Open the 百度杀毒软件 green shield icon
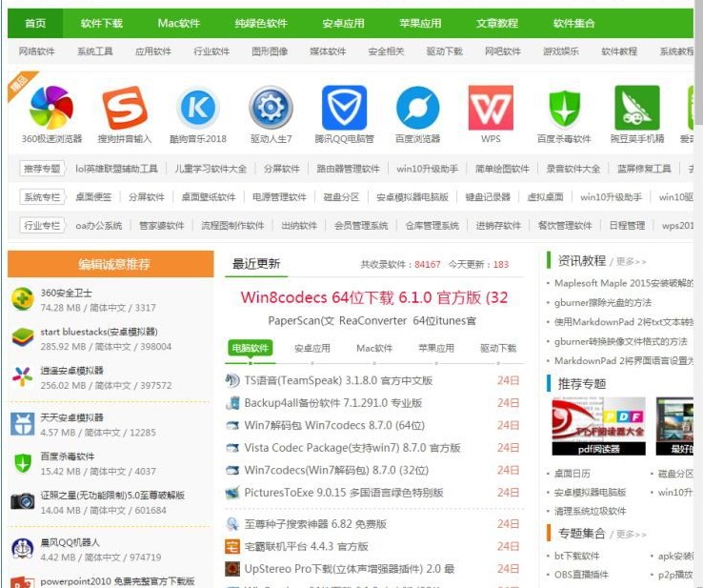Image resolution: width=703 pixels, height=588 pixels. pos(565,108)
